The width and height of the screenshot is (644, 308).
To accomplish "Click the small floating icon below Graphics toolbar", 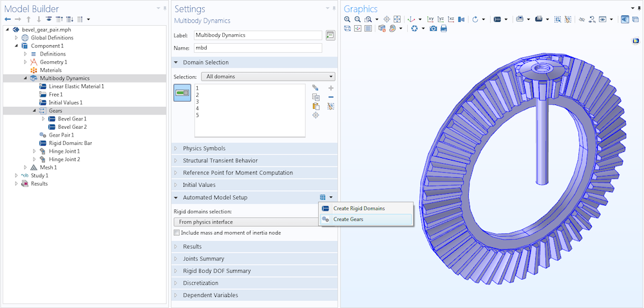I will pos(636,41).
